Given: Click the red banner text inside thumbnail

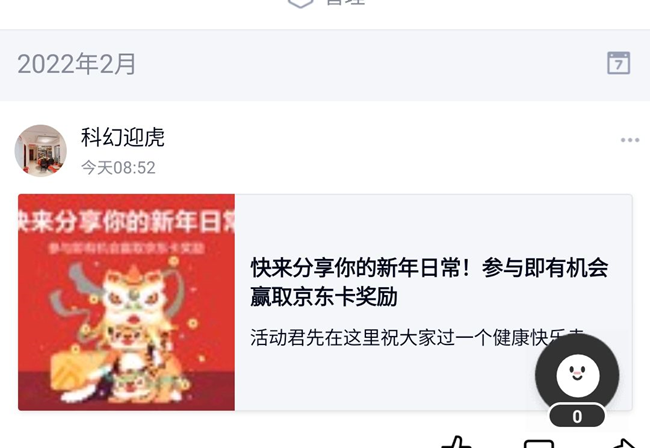Looking at the screenshot, I should (126, 222).
